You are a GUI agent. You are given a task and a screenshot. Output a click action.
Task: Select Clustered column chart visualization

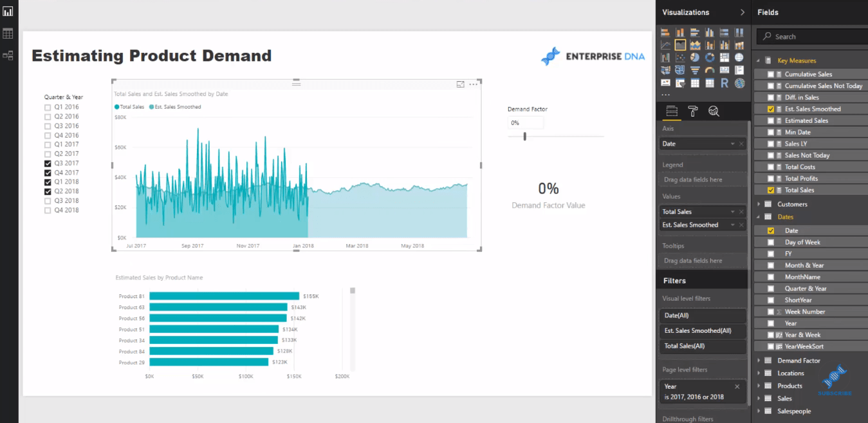[710, 32]
